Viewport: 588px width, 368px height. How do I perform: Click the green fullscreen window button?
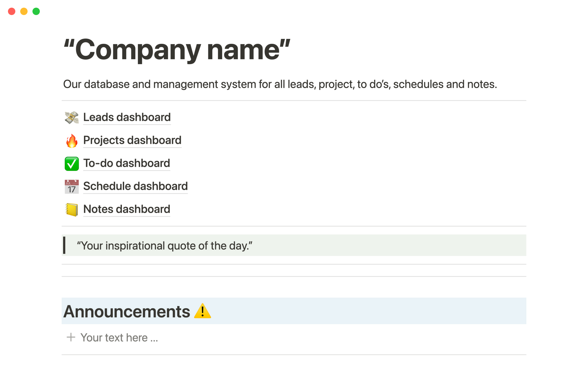pos(36,11)
